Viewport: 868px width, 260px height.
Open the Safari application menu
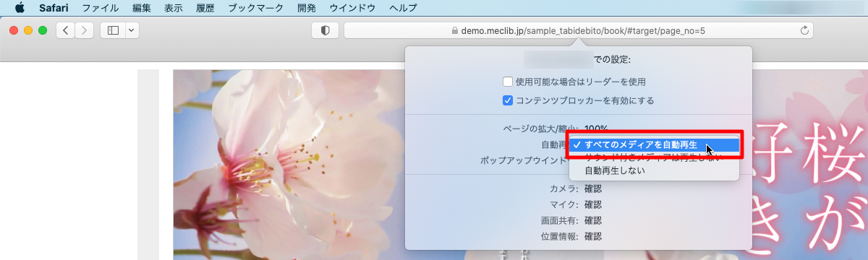(x=54, y=8)
